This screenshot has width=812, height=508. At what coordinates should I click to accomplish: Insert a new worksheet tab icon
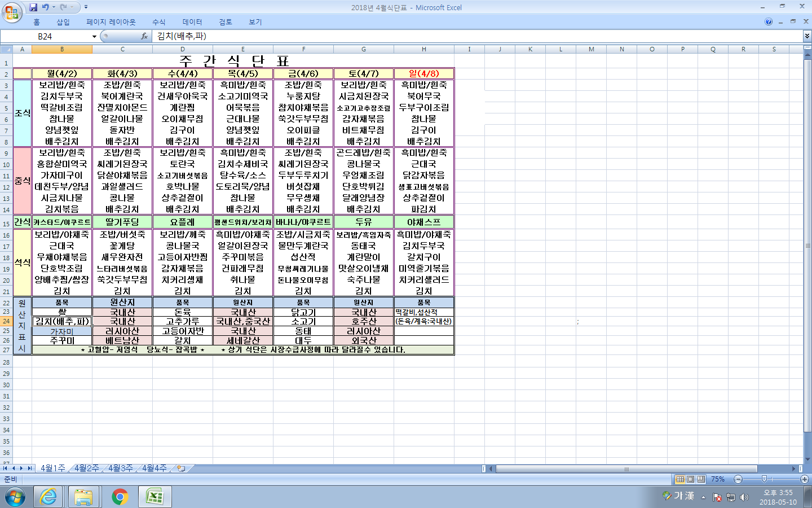pos(181,468)
